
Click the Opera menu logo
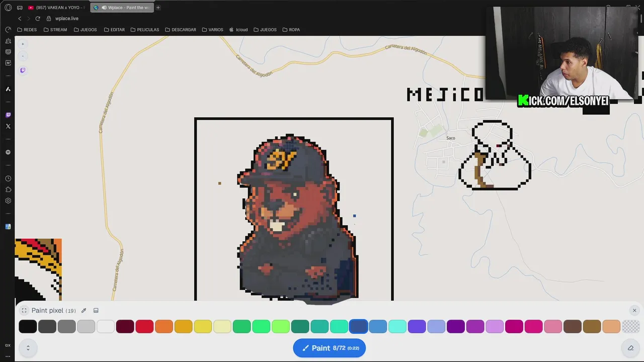click(8, 8)
